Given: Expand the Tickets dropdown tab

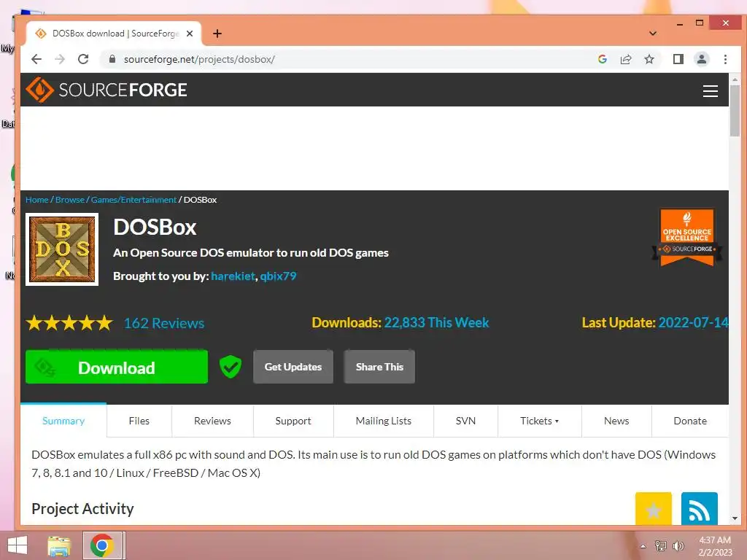Looking at the screenshot, I should tap(539, 421).
